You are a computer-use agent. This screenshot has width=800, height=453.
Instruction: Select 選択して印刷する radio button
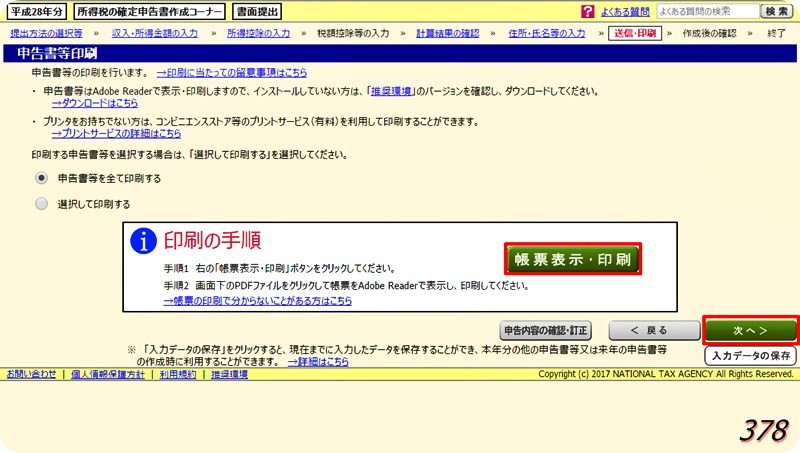41,204
